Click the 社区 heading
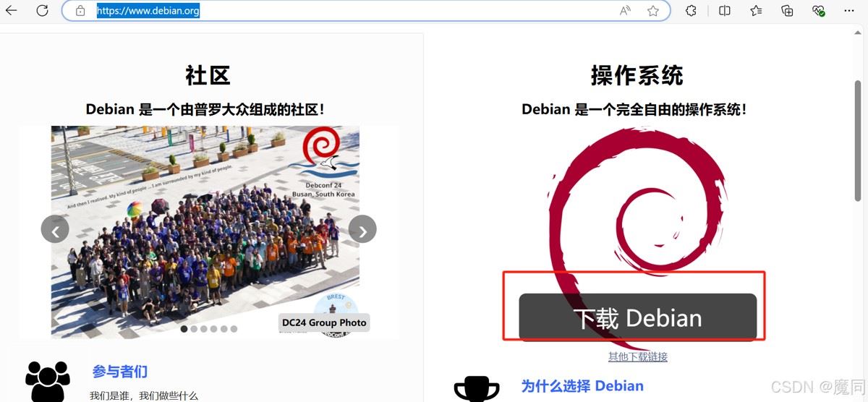Image resolution: width=868 pixels, height=402 pixels. (x=208, y=75)
